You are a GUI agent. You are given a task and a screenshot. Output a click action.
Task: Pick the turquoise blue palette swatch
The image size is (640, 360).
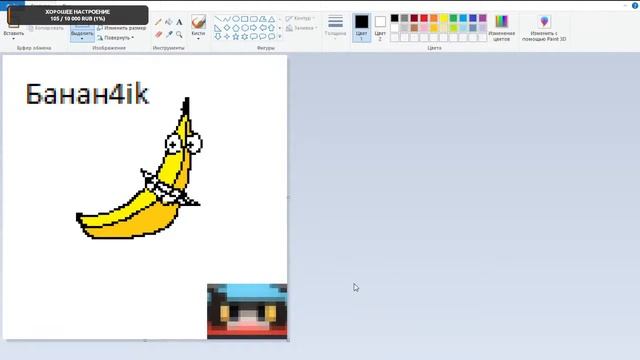[463, 18]
